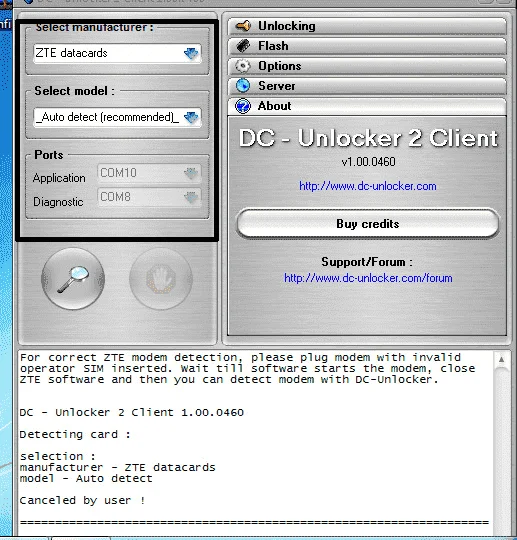The width and height of the screenshot is (517, 540).
Task: Click the globe icon beside Server
Action: tap(243, 86)
